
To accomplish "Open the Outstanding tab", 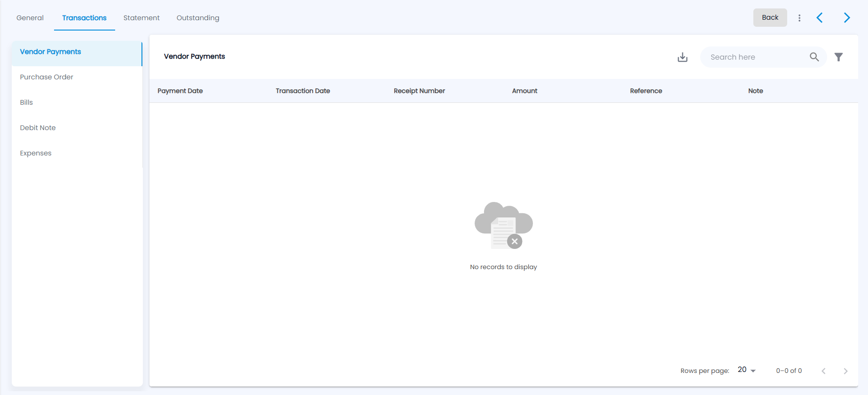I will click(198, 18).
